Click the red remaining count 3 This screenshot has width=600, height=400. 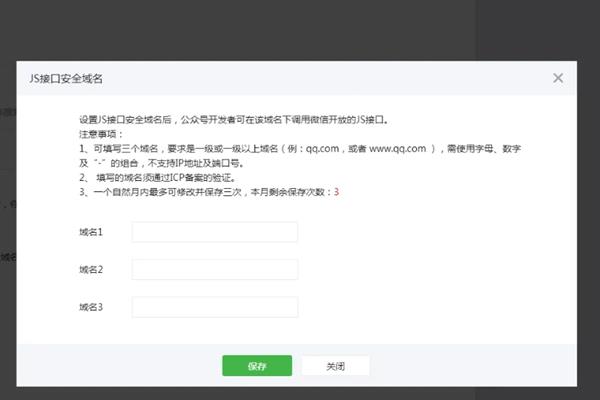click(x=336, y=192)
